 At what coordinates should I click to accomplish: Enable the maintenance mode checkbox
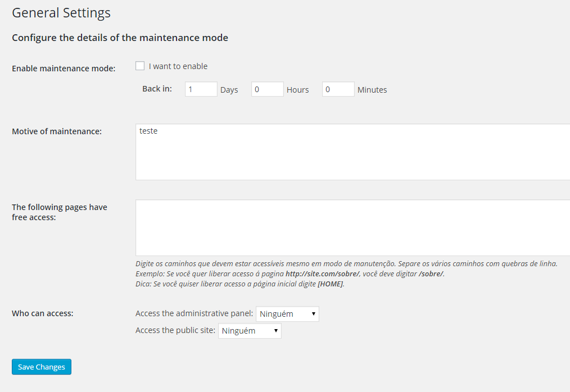click(140, 66)
